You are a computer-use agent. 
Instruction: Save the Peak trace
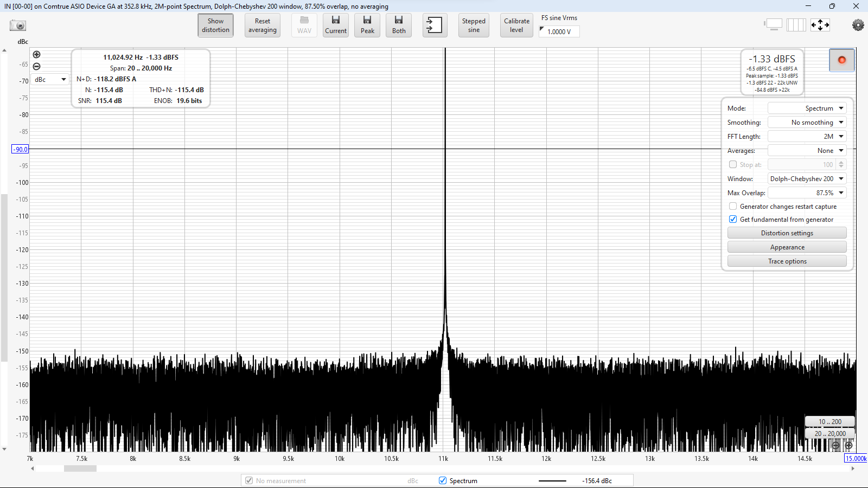(x=367, y=25)
